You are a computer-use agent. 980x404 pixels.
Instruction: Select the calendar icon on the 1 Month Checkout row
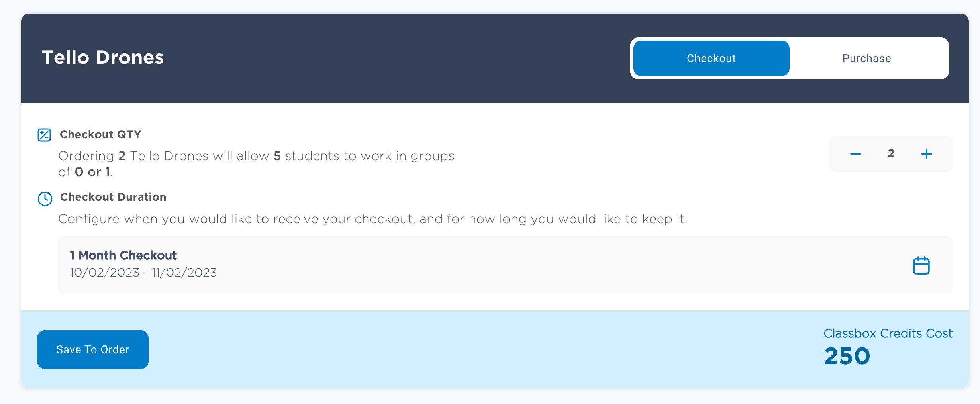click(x=921, y=265)
